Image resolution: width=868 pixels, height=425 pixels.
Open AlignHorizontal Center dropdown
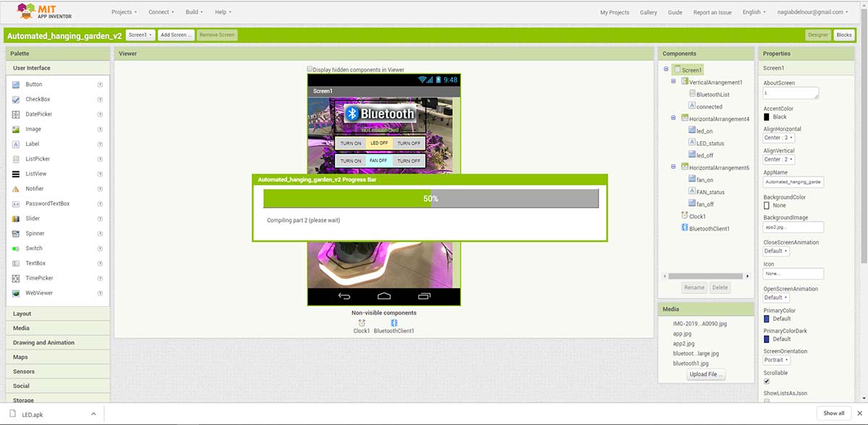click(779, 137)
